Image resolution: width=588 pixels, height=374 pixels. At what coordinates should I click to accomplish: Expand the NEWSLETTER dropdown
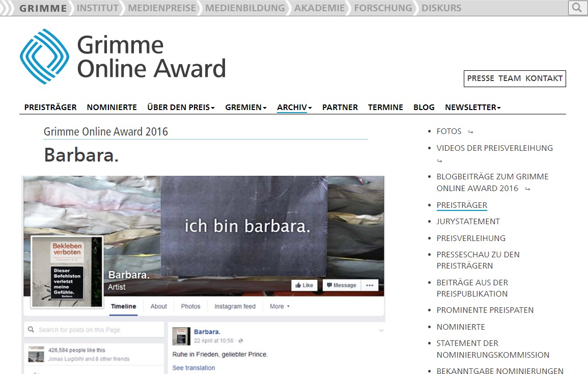click(x=473, y=108)
